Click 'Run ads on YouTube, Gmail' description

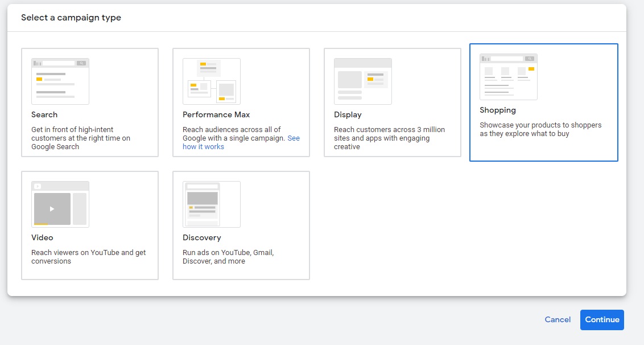(228, 257)
